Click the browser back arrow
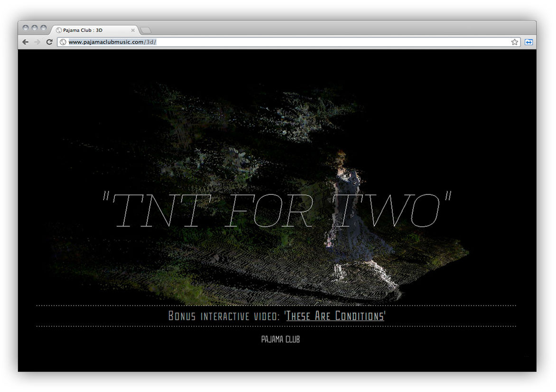The image size is (556, 392). (x=26, y=42)
